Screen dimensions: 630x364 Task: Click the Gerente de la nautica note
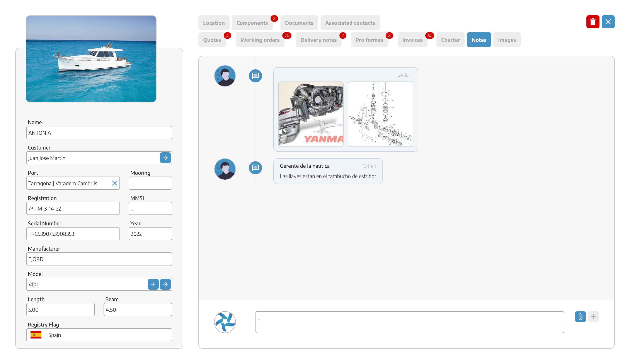[328, 171]
